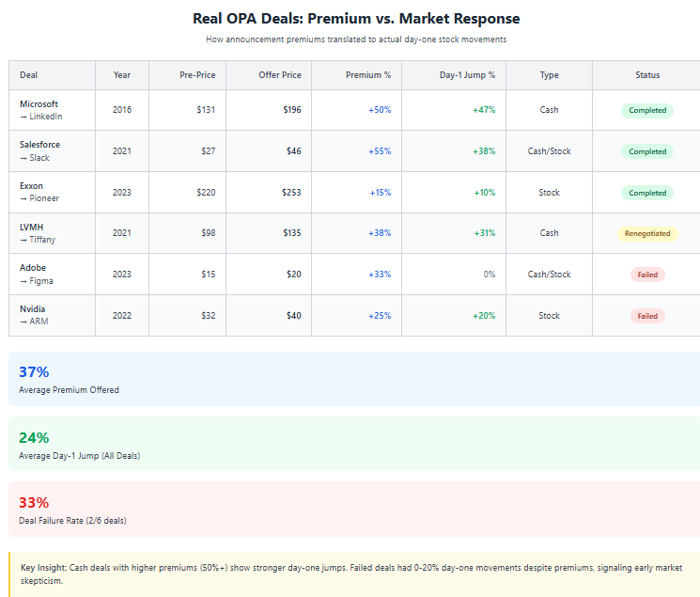This screenshot has width=700, height=597.
Task: Click the Deal Failure Rate (2/6 deals) label
Action: [x=72, y=521]
